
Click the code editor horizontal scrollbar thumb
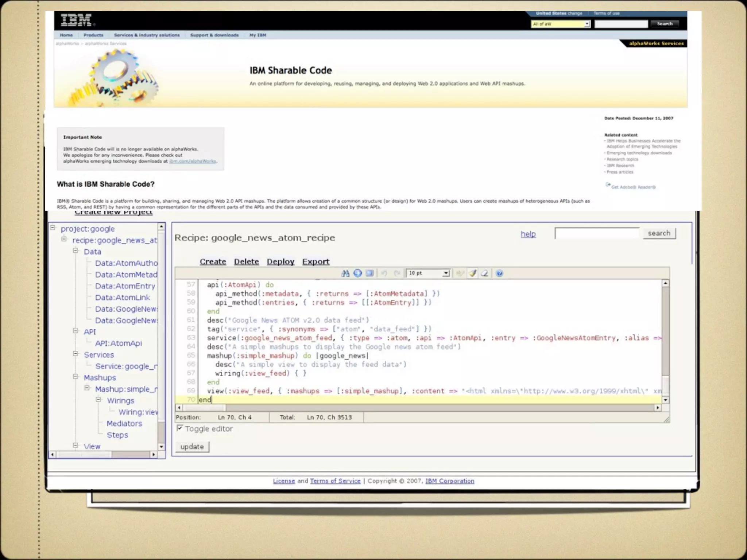(204, 408)
